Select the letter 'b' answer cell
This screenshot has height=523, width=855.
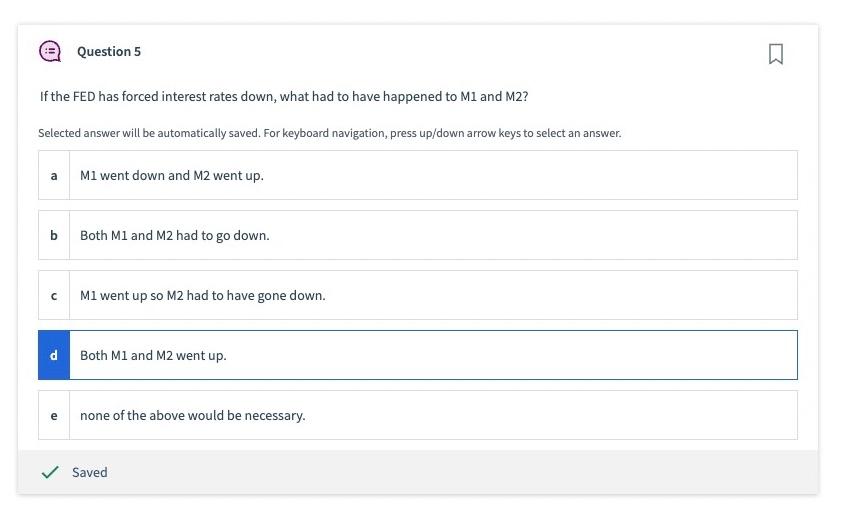point(54,235)
